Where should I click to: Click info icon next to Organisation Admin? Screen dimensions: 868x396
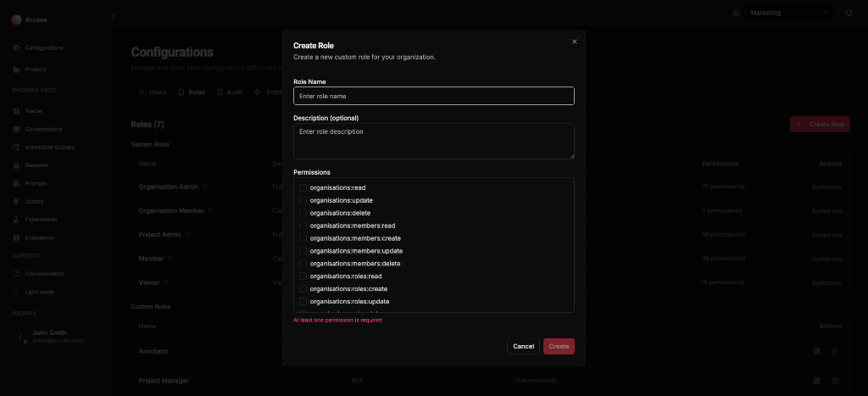click(x=205, y=187)
